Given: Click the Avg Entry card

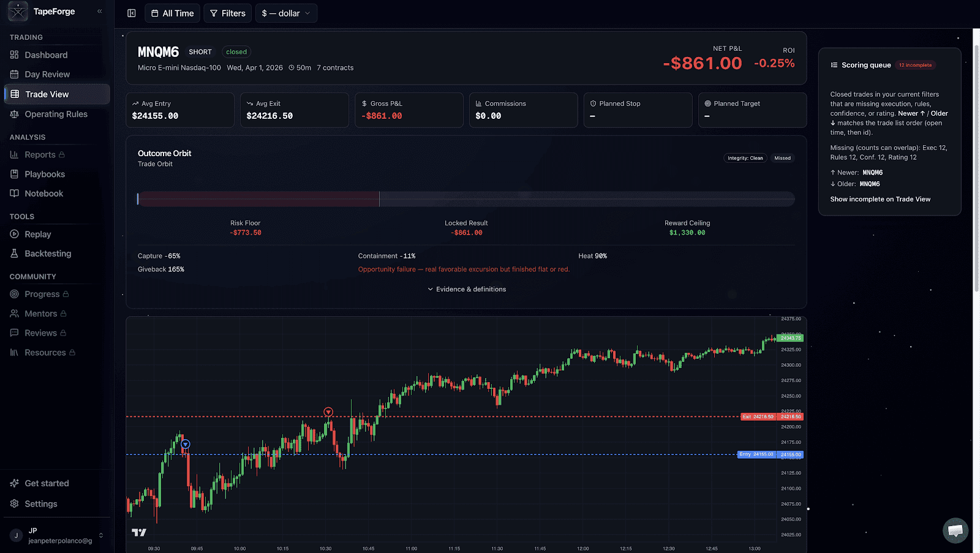Looking at the screenshot, I should tap(180, 110).
